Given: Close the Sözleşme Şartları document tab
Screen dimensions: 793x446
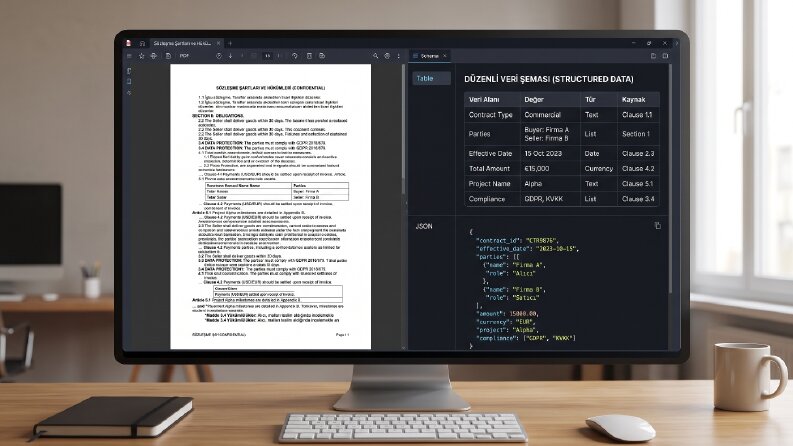Looking at the screenshot, I should 218,43.
